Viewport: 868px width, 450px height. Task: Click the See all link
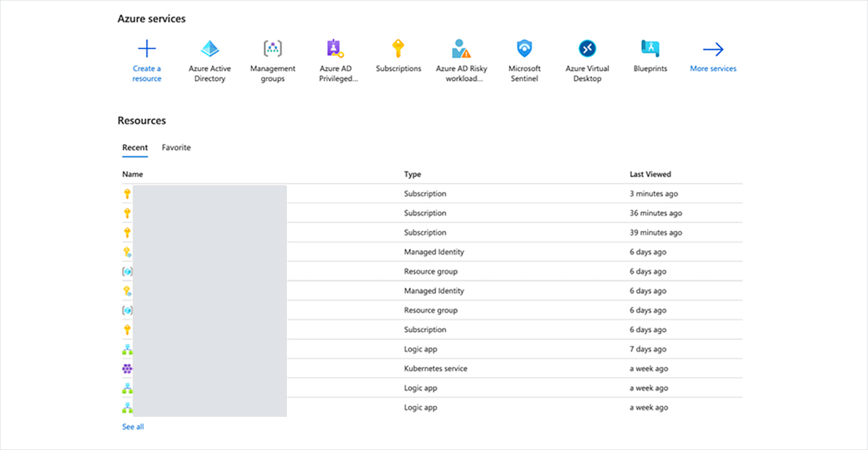tap(133, 426)
